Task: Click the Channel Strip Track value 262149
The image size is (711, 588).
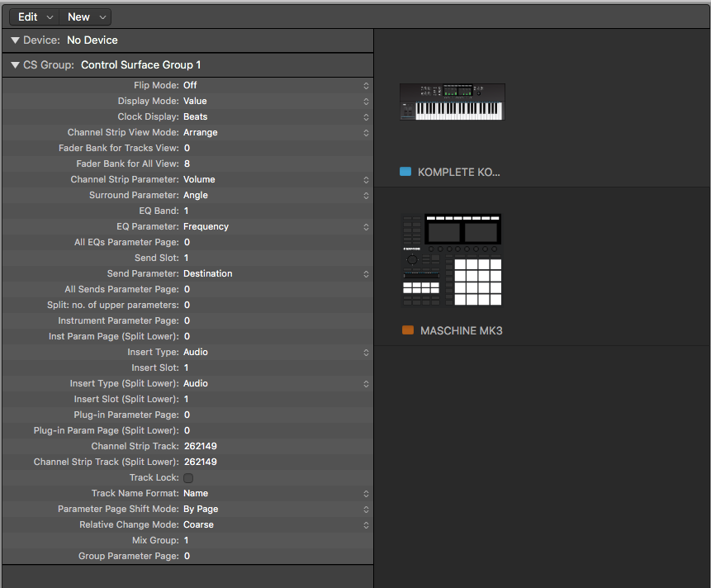Action: [201, 446]
